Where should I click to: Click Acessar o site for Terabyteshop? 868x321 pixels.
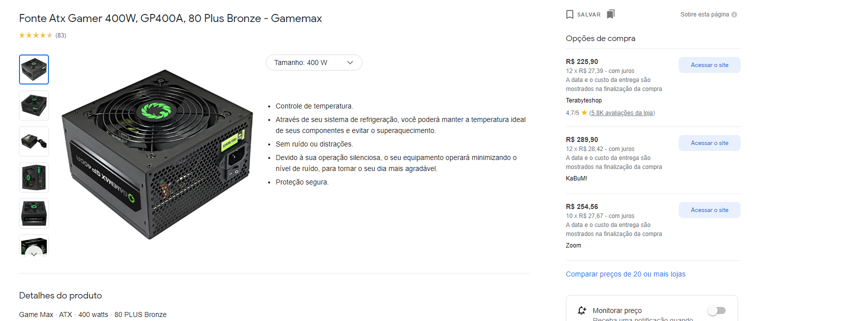click(x=709, y=65)
